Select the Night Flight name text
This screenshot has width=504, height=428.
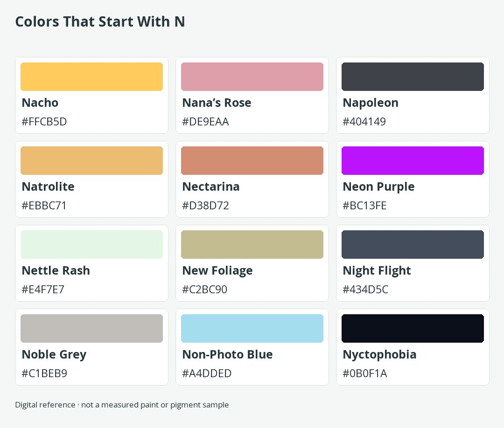pos(377,271)
